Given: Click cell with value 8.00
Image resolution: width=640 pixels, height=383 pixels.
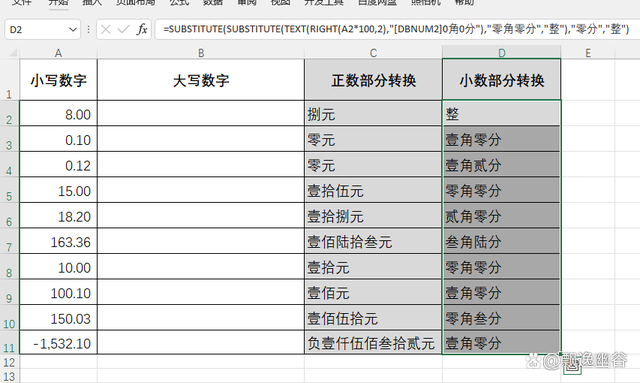Looking at the screenshot, I should pos(58,114).
